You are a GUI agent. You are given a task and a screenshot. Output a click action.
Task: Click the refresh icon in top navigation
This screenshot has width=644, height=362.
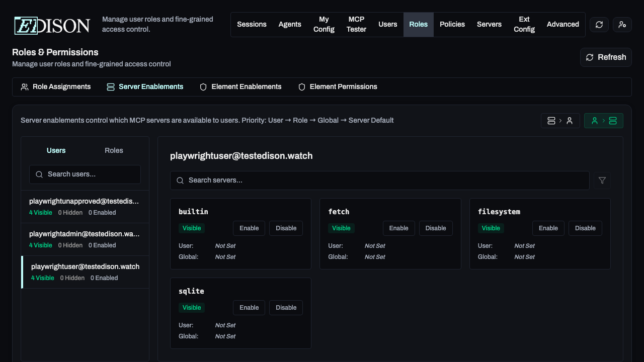(599, 25)
